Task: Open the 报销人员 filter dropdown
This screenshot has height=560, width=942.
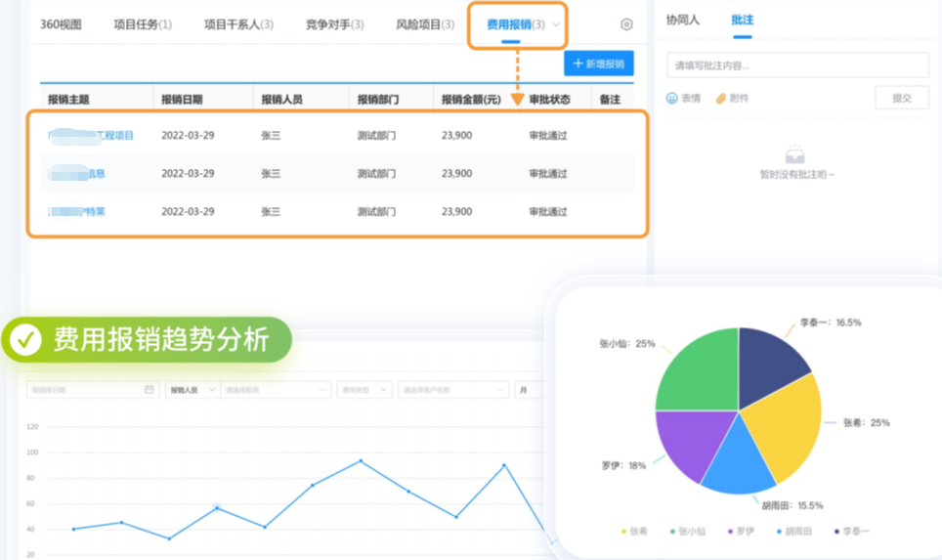Action: click(193, 390)
